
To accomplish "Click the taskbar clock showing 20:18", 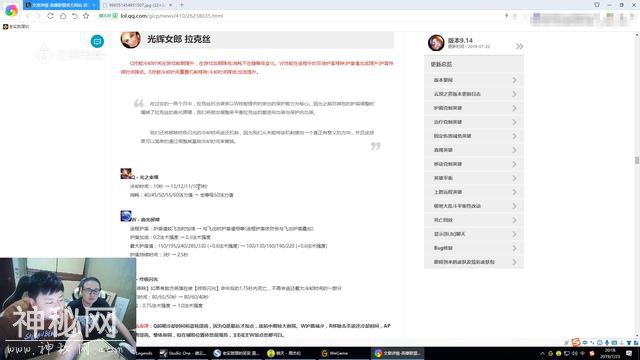I will [x=610, y=353].
